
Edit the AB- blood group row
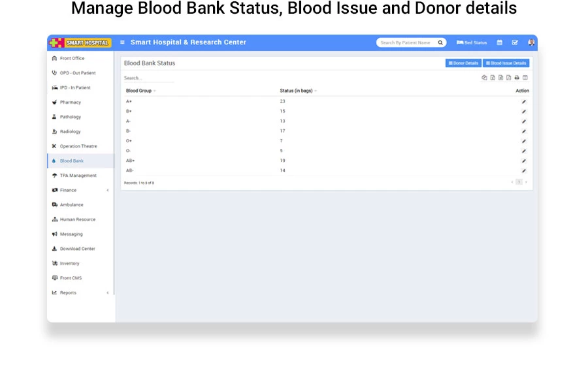[523, 171]
